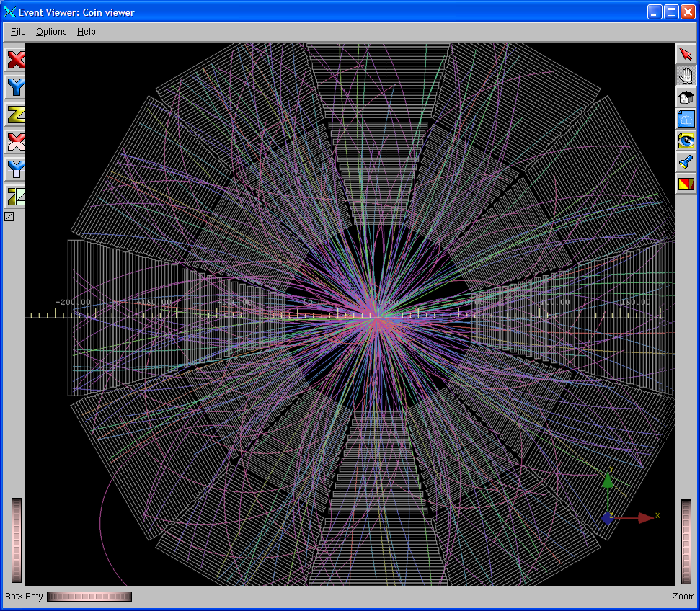Close the Event Viewer window
This screenshot has width=700, height=611.
(688, 12)
